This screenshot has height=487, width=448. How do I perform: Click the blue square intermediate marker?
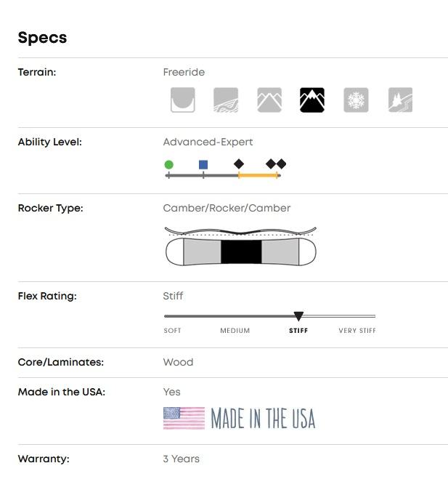pos(203,165)
